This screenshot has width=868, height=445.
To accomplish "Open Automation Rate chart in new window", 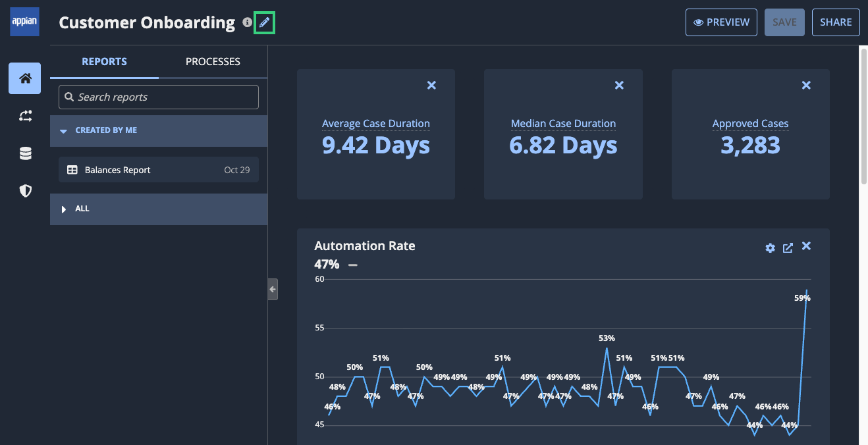I will pyautogui.click(x=788, y=248).
